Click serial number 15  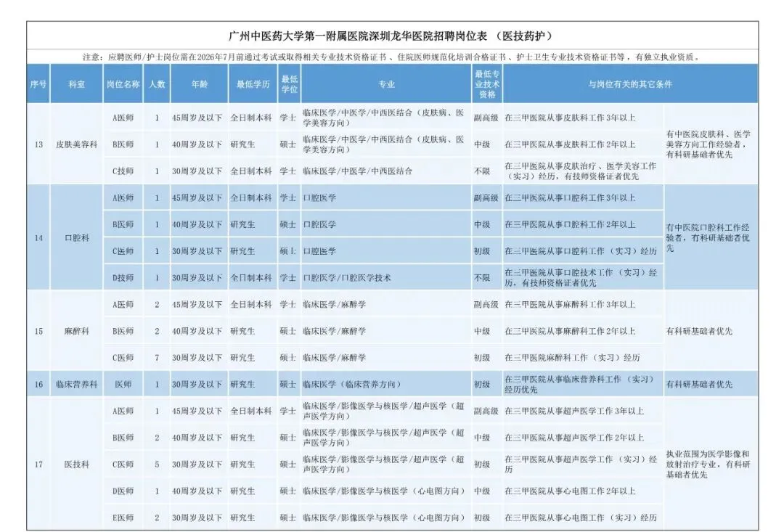38,331
